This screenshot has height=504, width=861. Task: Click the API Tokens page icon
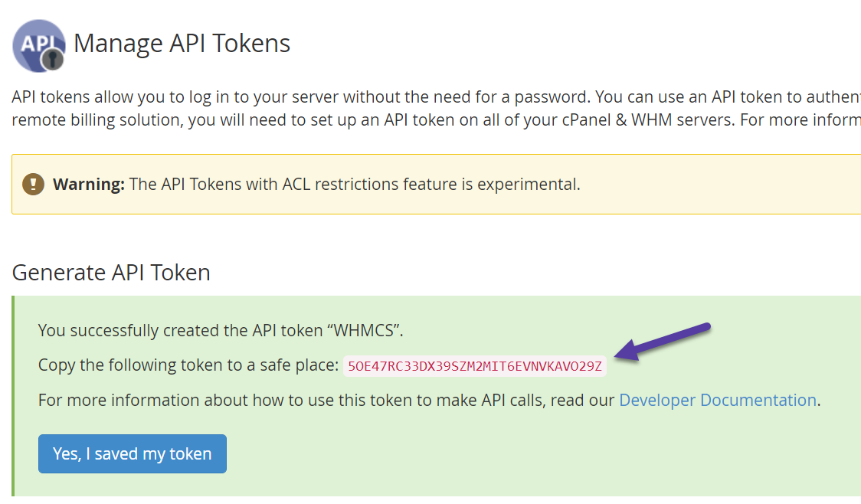point(38,45)
